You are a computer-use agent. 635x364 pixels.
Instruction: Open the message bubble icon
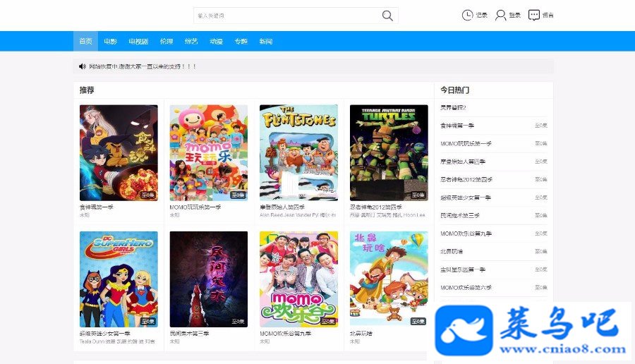pos(534,16)
